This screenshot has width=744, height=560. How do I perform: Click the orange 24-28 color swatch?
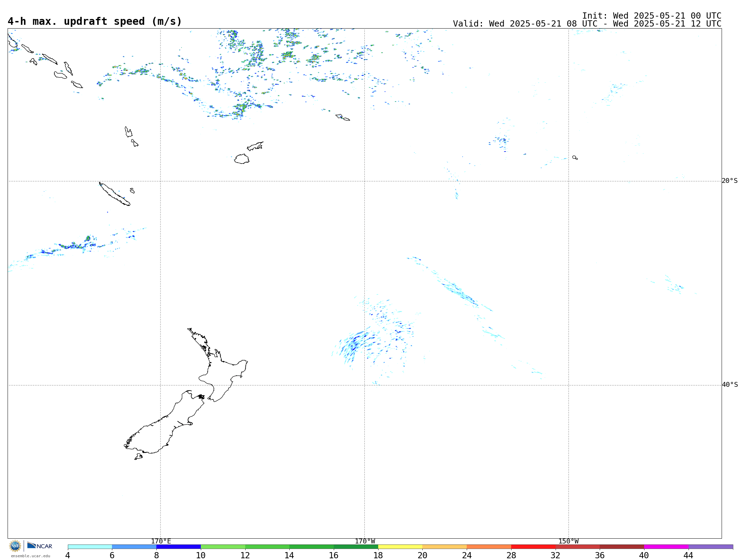[489, 547]
